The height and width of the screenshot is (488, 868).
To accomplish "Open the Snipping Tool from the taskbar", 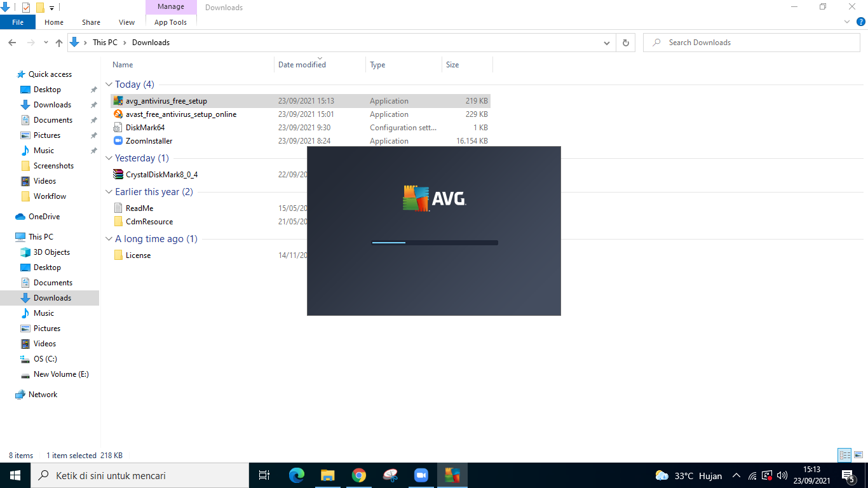I will (x=390, y=475).
